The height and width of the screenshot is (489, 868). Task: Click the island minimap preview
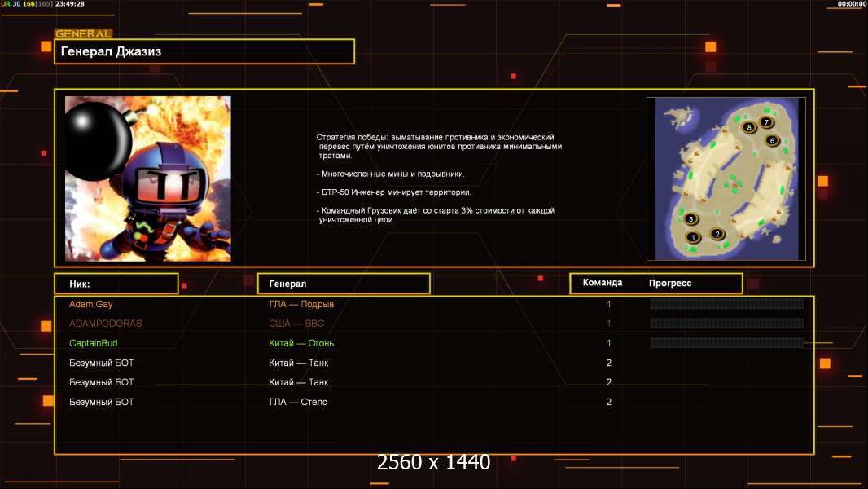pyautogui.click(x=726, y=178)
